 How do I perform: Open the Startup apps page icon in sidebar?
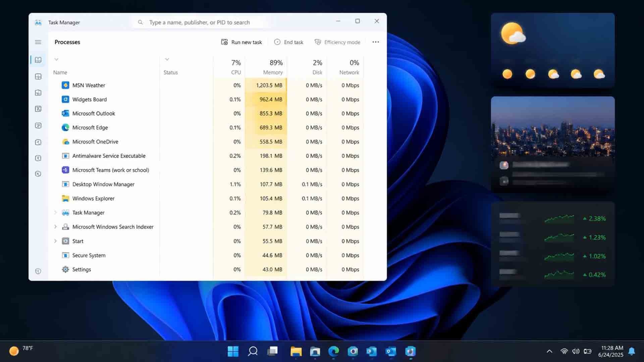(38, 109)
